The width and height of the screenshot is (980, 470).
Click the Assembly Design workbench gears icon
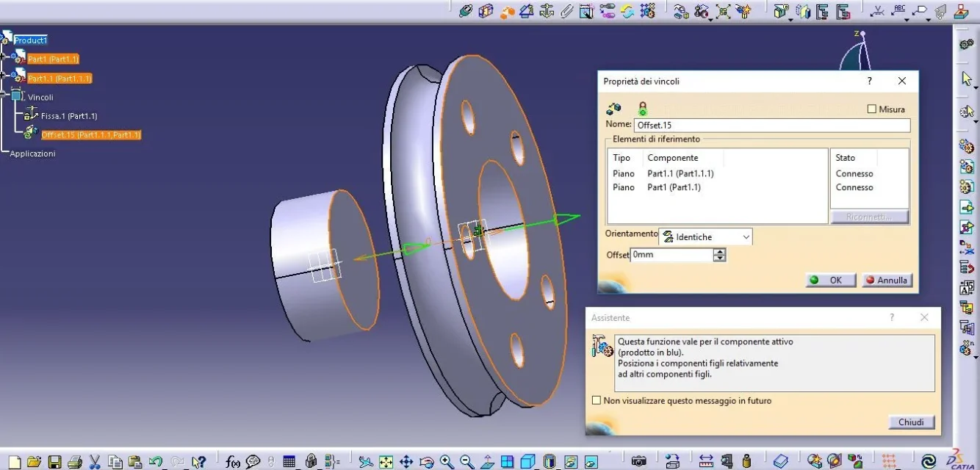point(966,45)
